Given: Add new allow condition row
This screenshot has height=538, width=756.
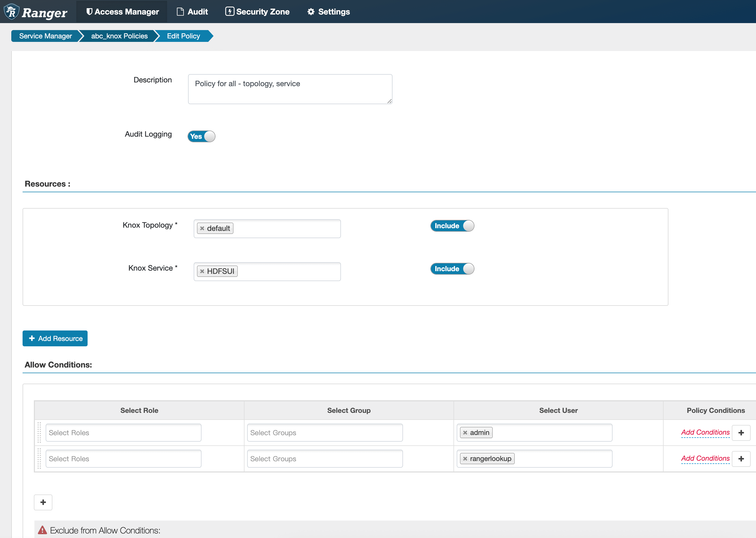Looking at the screenshot, I should [x=43, y=502].
